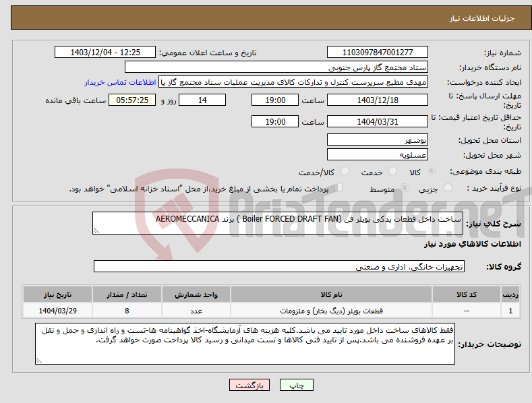Click the delivery province field بوشهر

(378, 139)
